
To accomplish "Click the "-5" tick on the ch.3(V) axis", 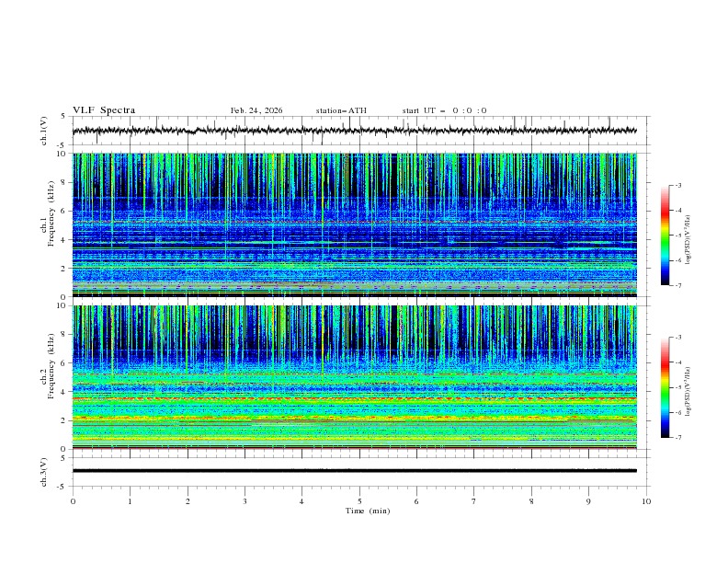I will (x=63, y=487).
